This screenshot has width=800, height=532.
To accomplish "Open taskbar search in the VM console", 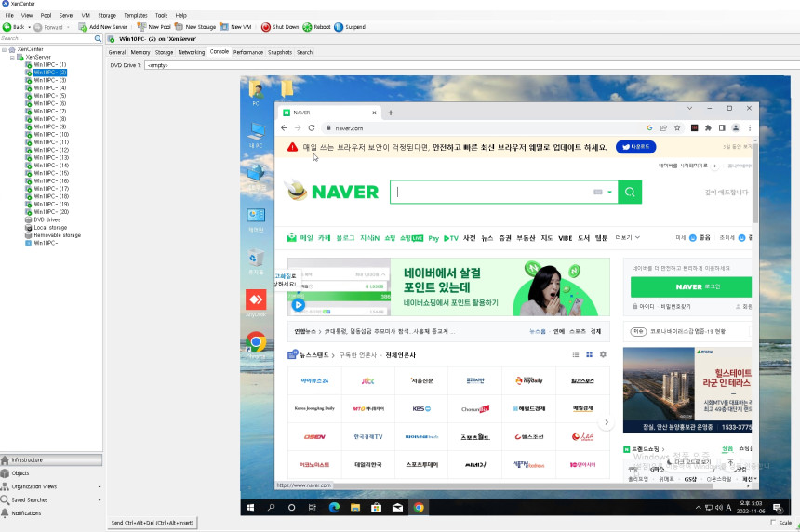I will [271, 508].
